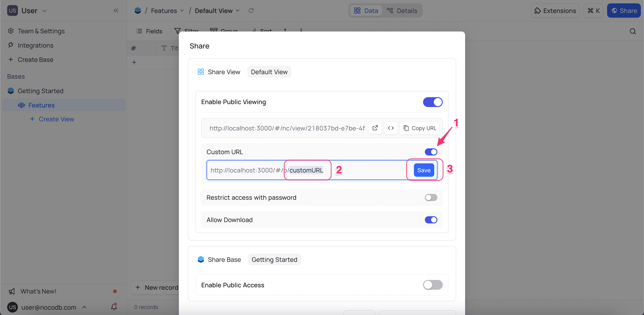
Task: Toggle Enable Public Access for base
Action: click(x=432, y=285)
